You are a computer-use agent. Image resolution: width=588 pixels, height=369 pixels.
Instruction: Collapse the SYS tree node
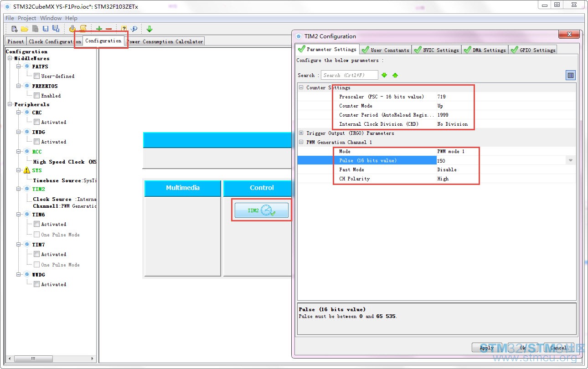click(x=19, y=170)
